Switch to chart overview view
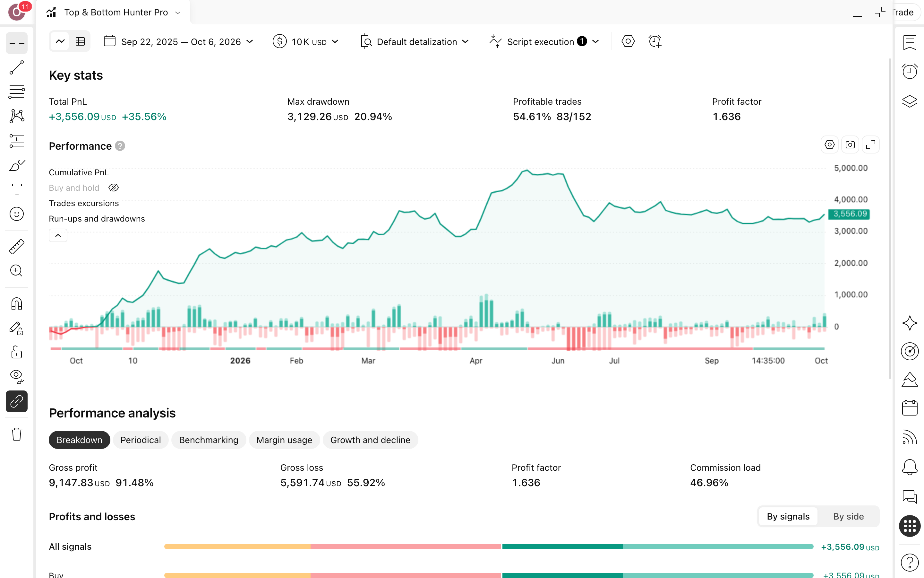The height and width of the screenshot is (578, 924). [60, 41]
